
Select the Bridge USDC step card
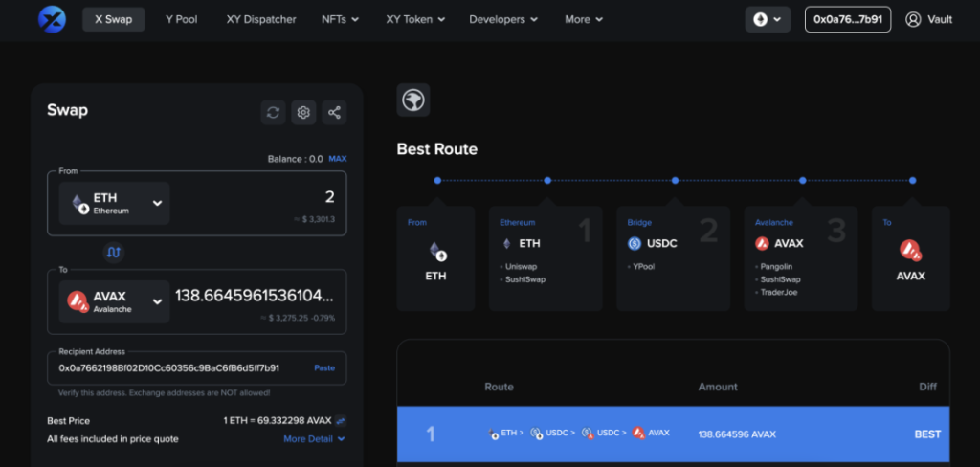coord(673,258)
